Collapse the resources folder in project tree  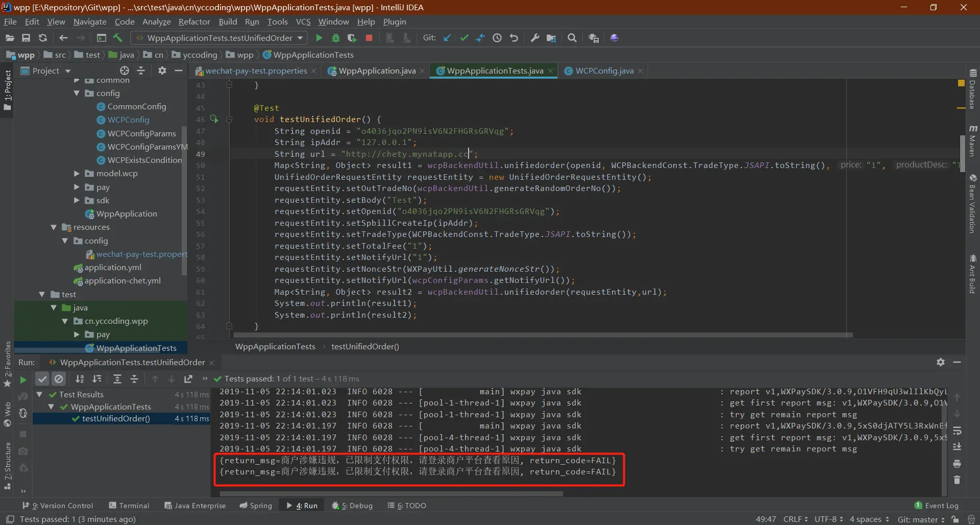(54, 227)
